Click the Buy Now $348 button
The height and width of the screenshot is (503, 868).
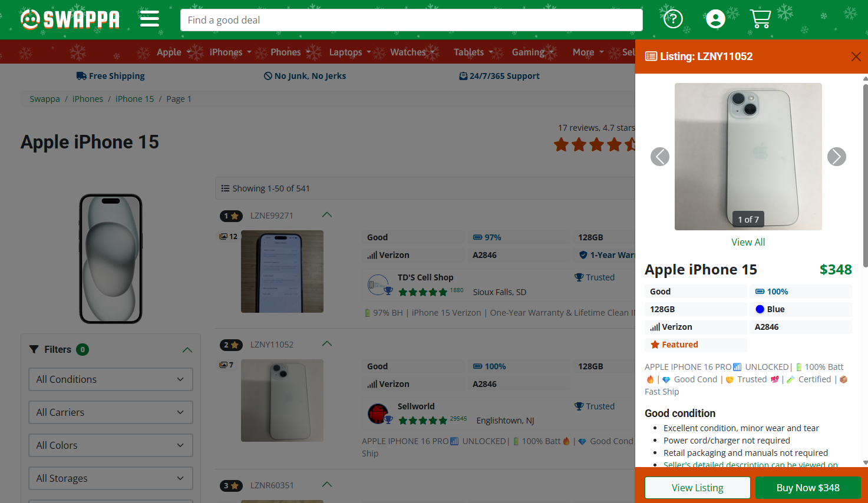(x=808, y=488)
